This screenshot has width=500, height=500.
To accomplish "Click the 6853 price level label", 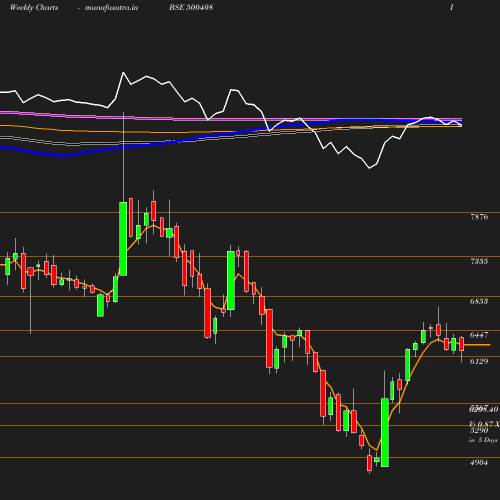I will pos(479,301).
